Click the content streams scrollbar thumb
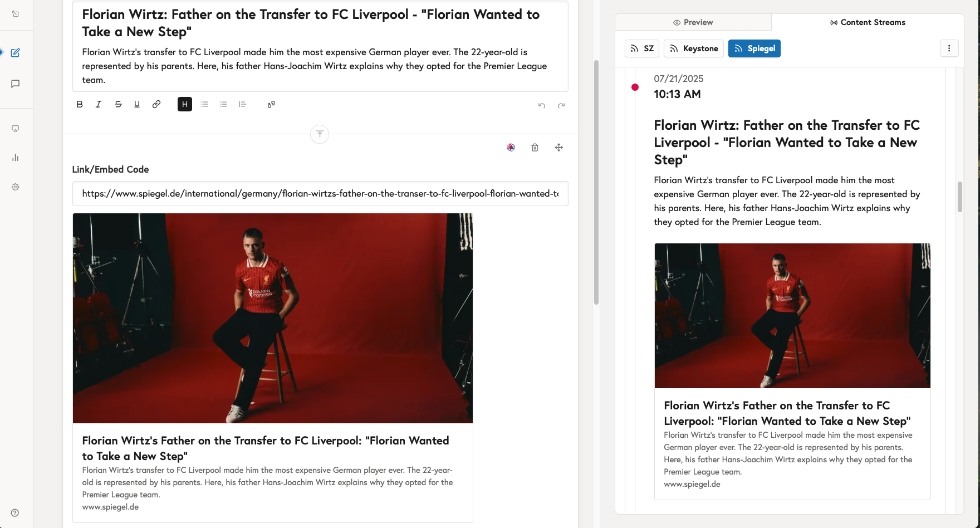 [x=960, y=197]
